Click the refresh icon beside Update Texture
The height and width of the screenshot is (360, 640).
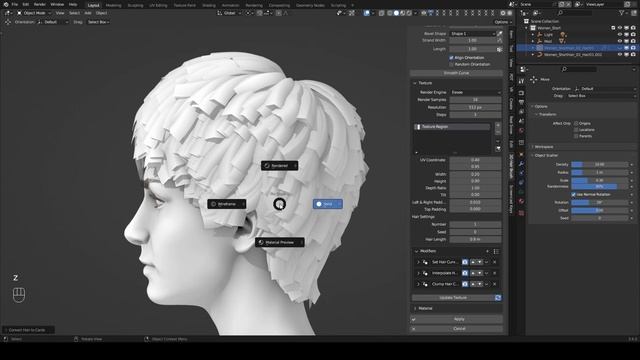click(x=498, y=298)
